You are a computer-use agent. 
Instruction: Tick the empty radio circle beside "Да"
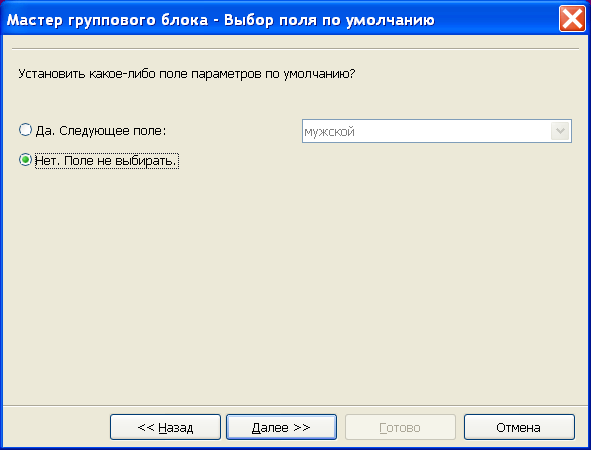click(25, 130)
